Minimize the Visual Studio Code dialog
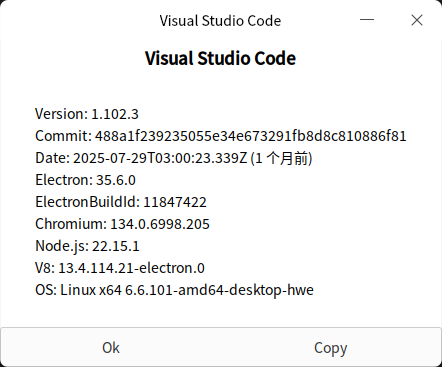Image resolution: width=442 pixels, height=367 pixels. [x=367, y=20]
